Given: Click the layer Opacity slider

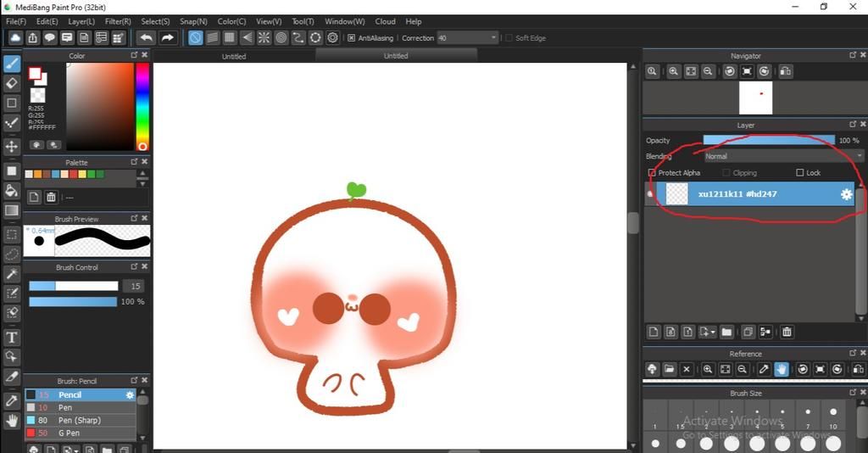Looking at the screenshot, I should coord(769,140).
